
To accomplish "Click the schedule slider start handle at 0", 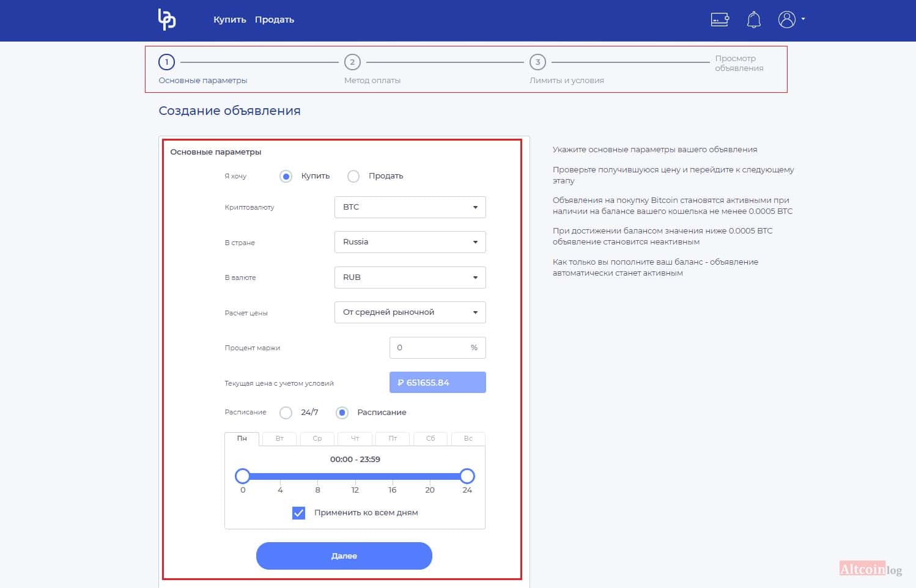I will [x=243, y=476].
